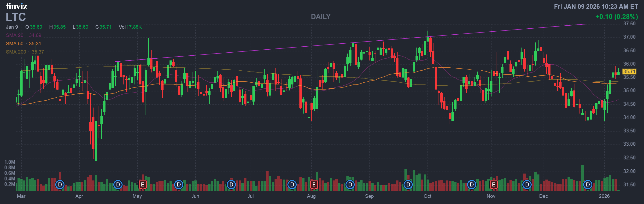Image resolution: width=644 pixels, height=204 pixels.
Task: Open the late December dividend marker
Action: 588,185
